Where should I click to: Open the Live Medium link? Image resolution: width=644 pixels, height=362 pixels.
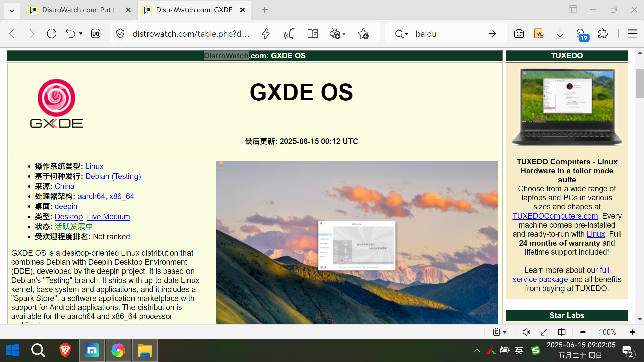pos(108,217)
